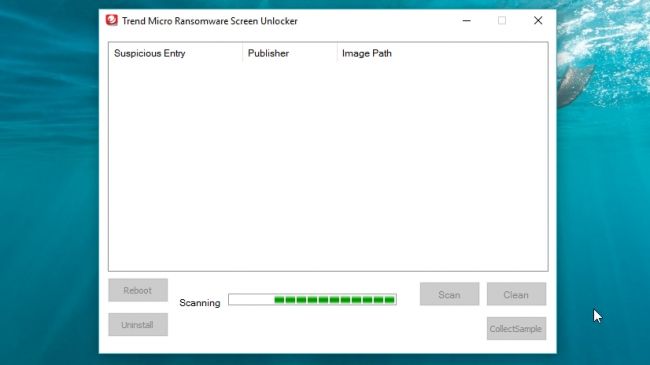This screenshot has width=650, height=365.
Task: Click the green scanning progress bar
Action: (x=312, y=299)
